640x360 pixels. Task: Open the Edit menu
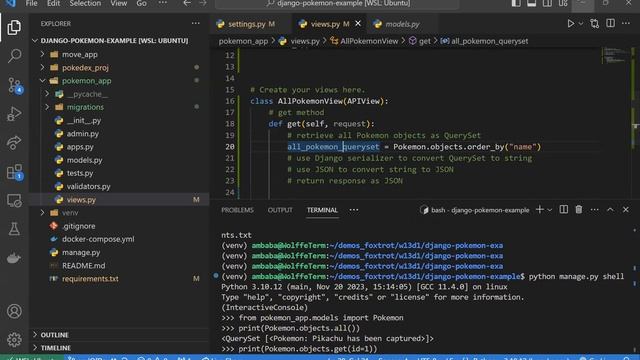pyautogui.click(x=53, y=3)
